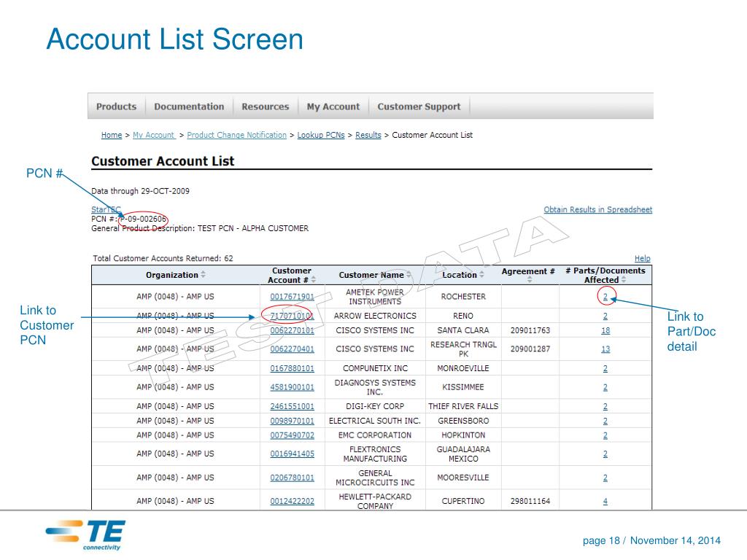Go back to Results breadcrumb link
The width and height of the screenshot is (747, 560).
368,135
